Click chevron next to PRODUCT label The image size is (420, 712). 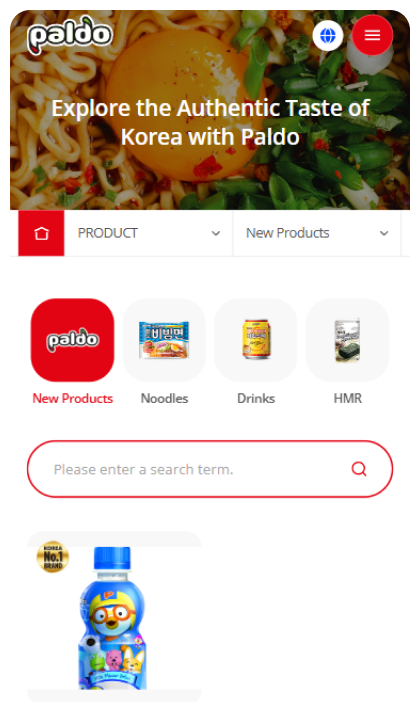point(216,233)
